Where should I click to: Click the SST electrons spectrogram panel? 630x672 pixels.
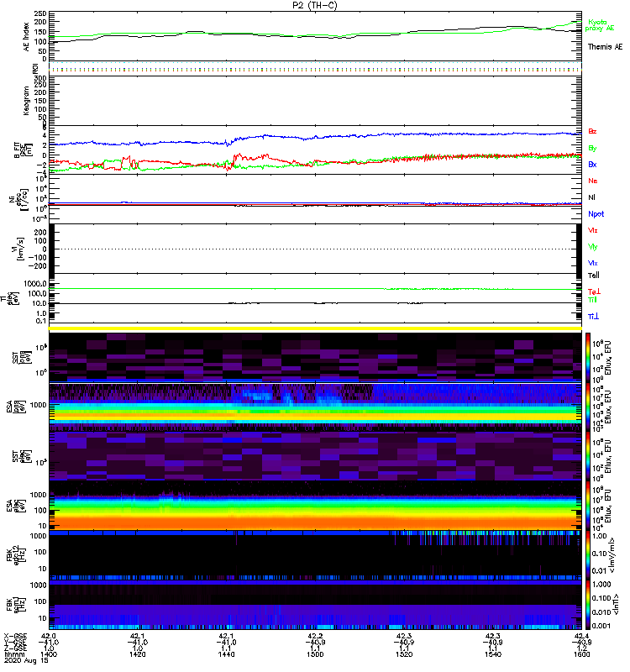315,455
